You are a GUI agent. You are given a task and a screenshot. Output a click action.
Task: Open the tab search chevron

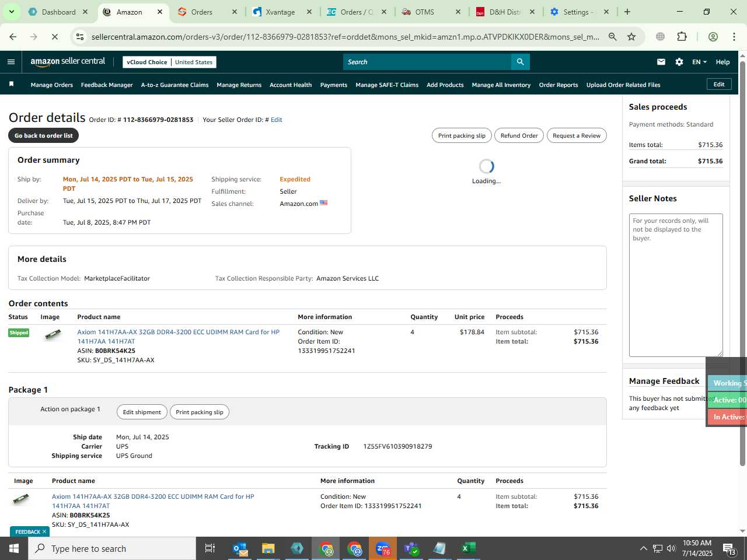click(x=11, y=12)
